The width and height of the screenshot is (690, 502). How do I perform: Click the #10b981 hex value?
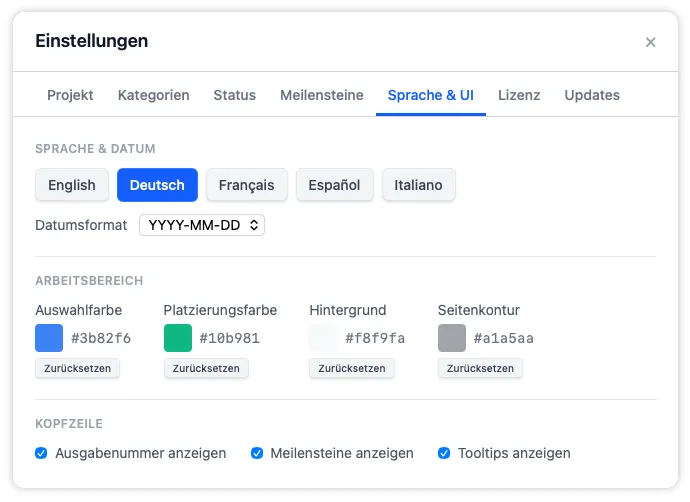(x=229, y=338)
